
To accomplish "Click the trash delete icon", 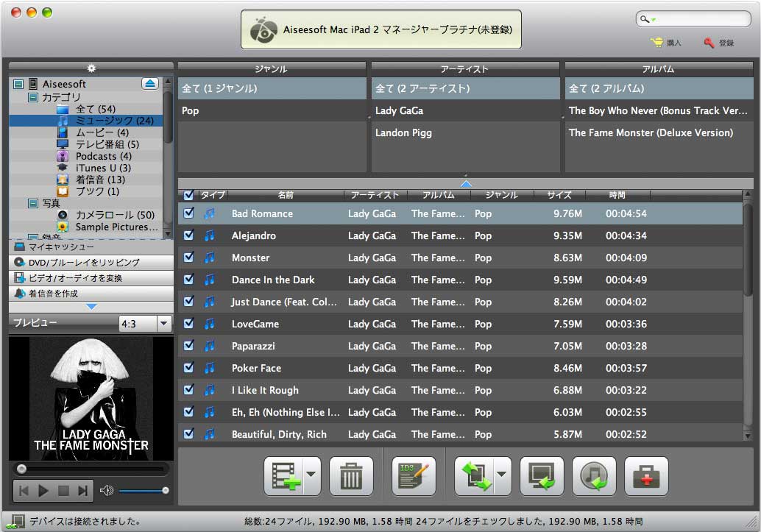I will (x=351, y=477).
